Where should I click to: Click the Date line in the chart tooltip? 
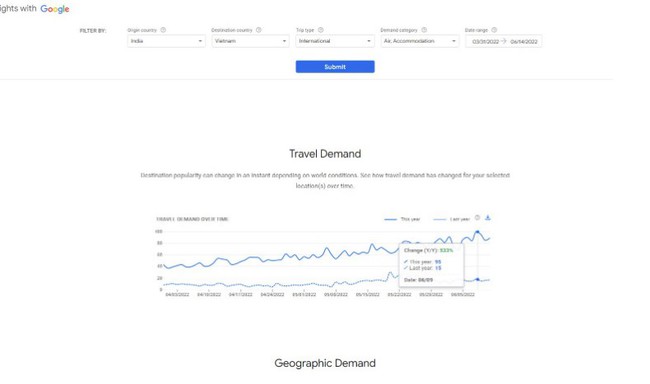(x=418, y=280)
